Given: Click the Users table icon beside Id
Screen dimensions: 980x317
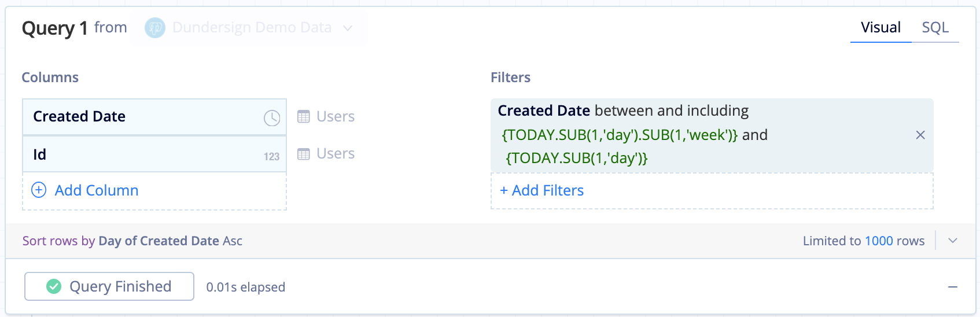Looking at the screenshot, I should coord(304,154).
